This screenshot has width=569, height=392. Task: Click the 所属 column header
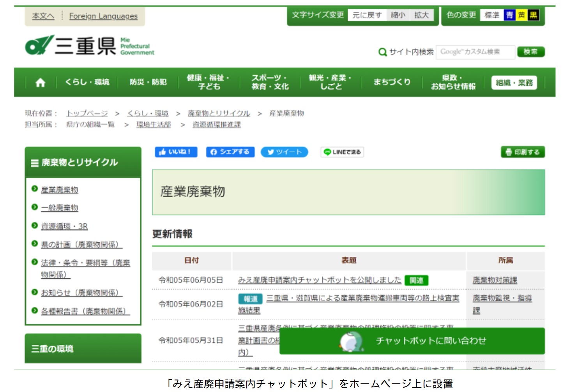(505, 261)
